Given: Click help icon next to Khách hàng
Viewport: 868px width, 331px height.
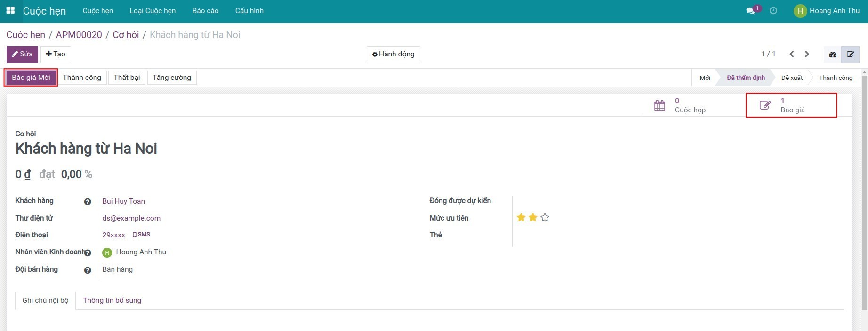Looking at the screenshot, I should 88,202.
